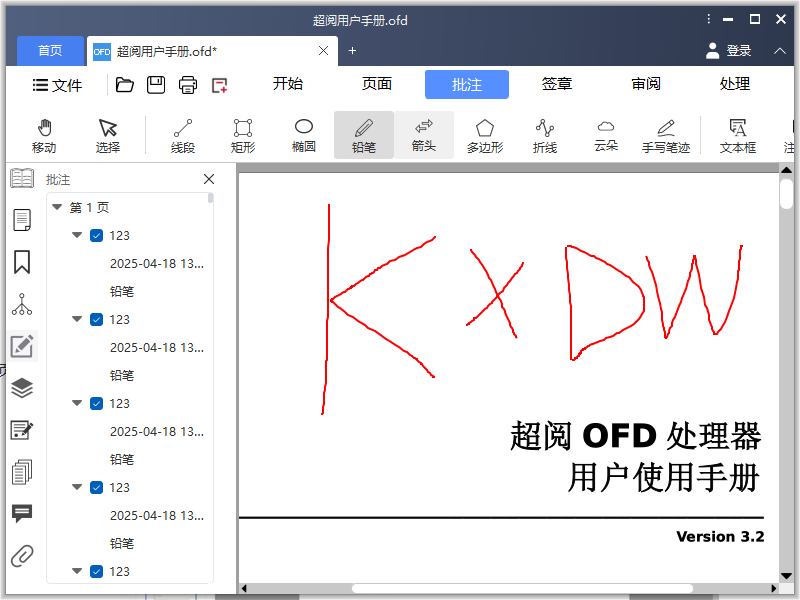Choose the 云朵 cloud annotation tool
The image size is (800, 600).
[606, 136]
